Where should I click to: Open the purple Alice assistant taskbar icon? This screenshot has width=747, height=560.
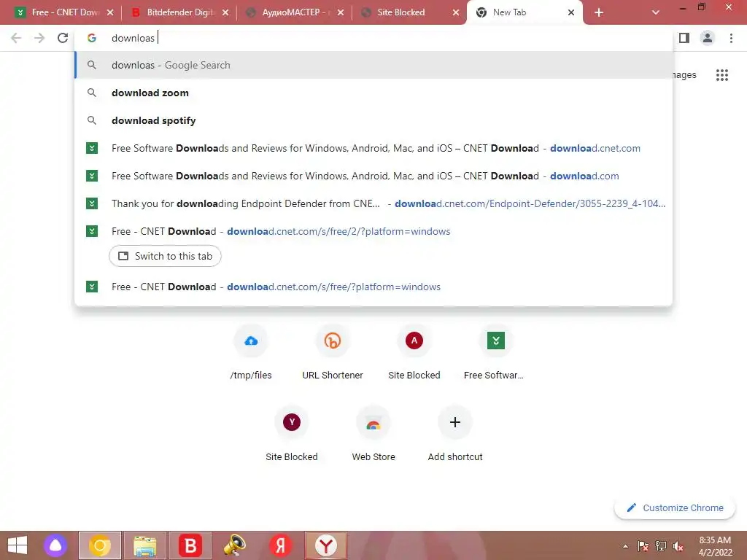(55, 545)
